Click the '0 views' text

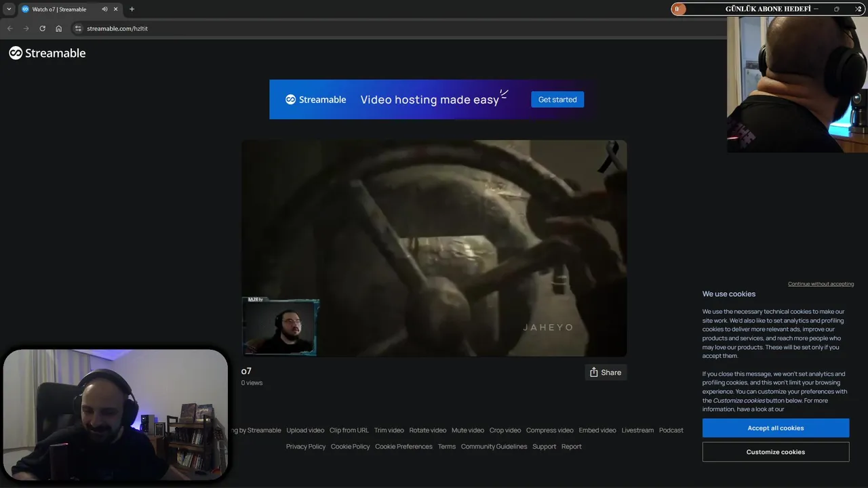252,383
